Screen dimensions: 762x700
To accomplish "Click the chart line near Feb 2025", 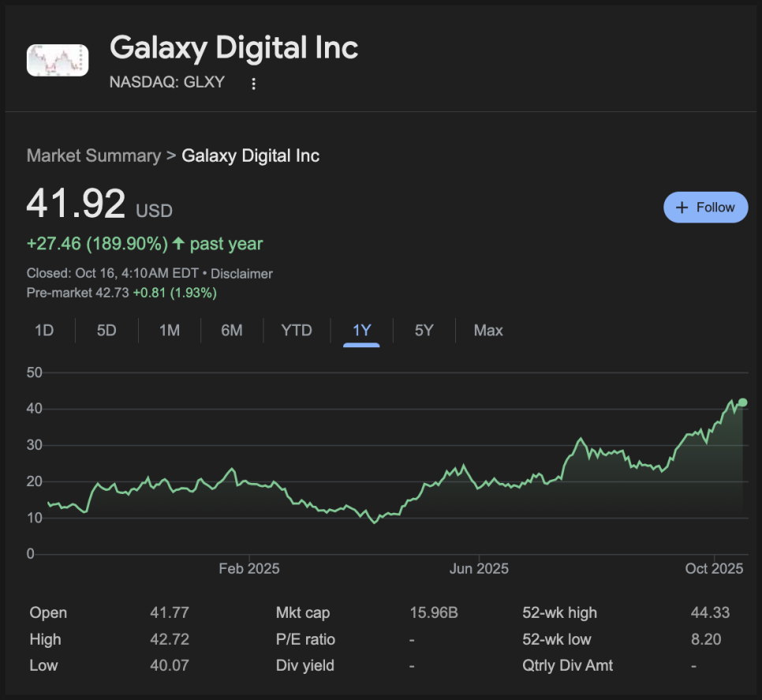I will coord(249,481).
